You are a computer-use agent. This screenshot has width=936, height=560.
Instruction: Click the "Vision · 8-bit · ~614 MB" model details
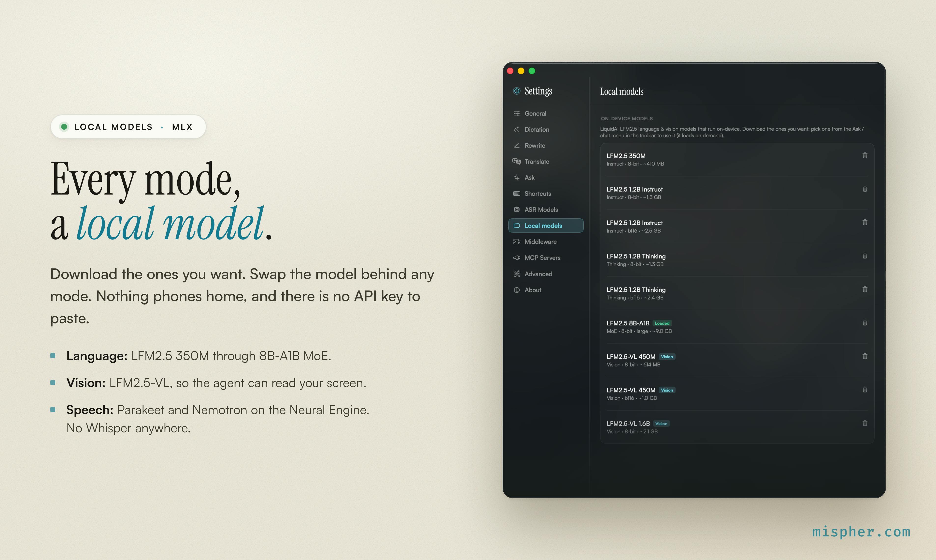coord(633,364)
